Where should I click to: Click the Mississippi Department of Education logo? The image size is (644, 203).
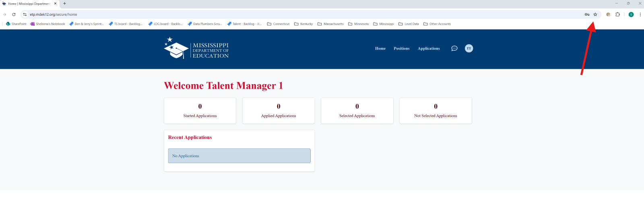[x=196, y=48]
